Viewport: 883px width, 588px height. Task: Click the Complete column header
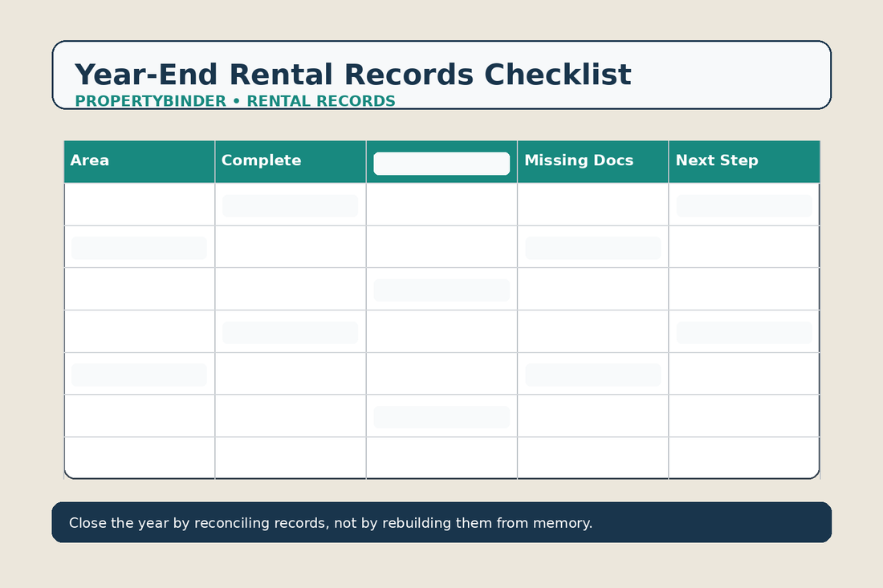[x=291, y=162]
